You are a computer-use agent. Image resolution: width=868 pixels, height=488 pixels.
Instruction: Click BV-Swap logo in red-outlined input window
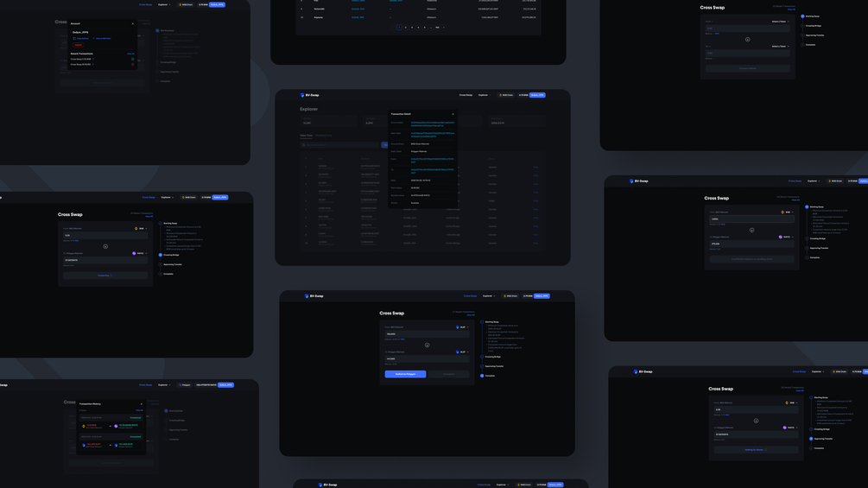tap(639, 181)
